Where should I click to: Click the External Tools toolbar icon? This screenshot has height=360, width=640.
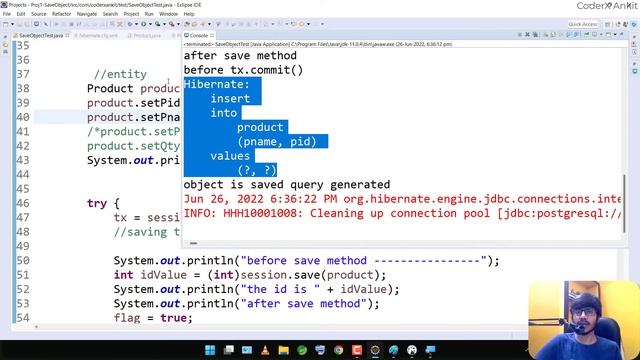pyautogui.click(x=172, y=24)
